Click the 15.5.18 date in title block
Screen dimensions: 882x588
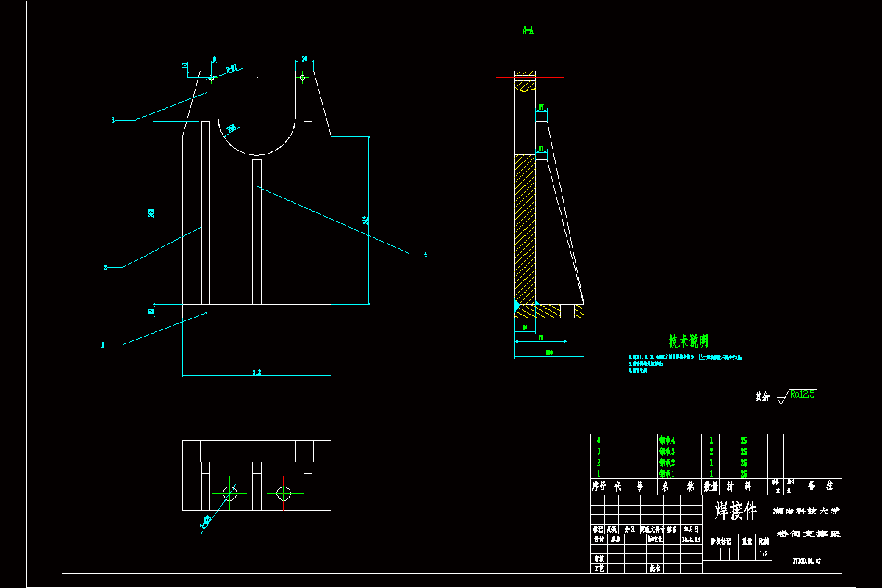point(692,539)
